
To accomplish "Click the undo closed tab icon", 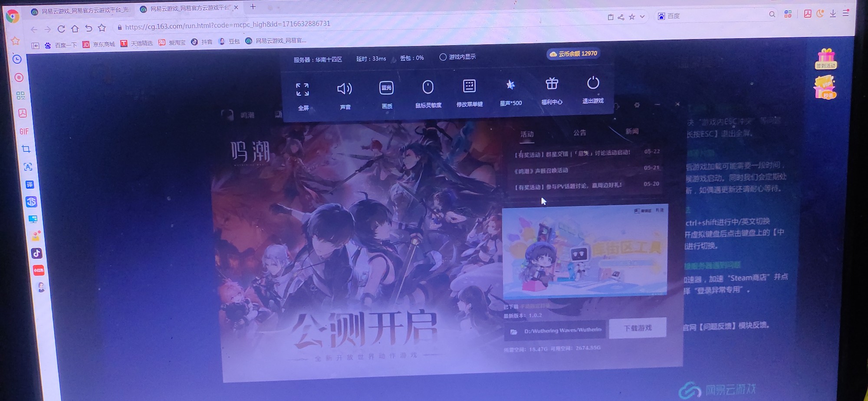I will pyautogui.click(x=89, y=28).
